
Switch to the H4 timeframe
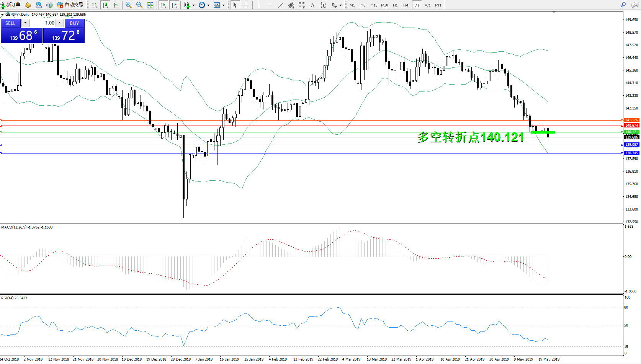[x=406, y=5]
